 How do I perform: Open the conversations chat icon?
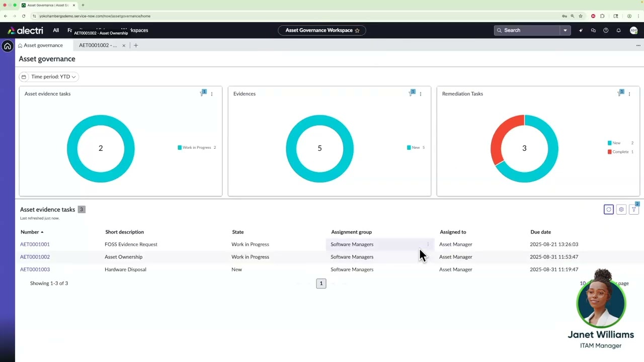point(593,30)
